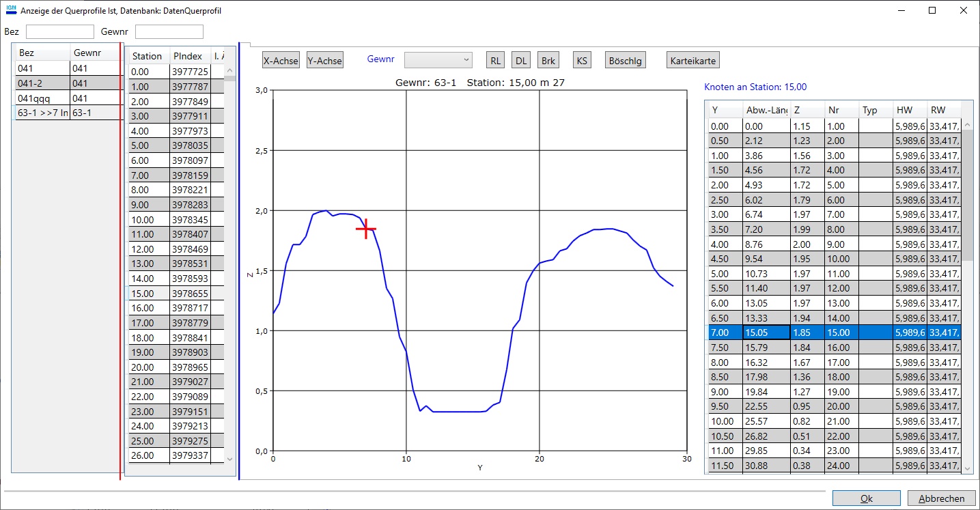Click the Y-Achse button

324,61
